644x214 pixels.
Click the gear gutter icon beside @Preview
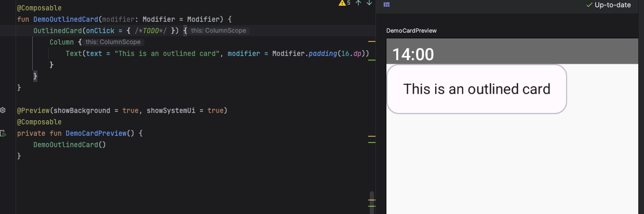click(3, 110)
